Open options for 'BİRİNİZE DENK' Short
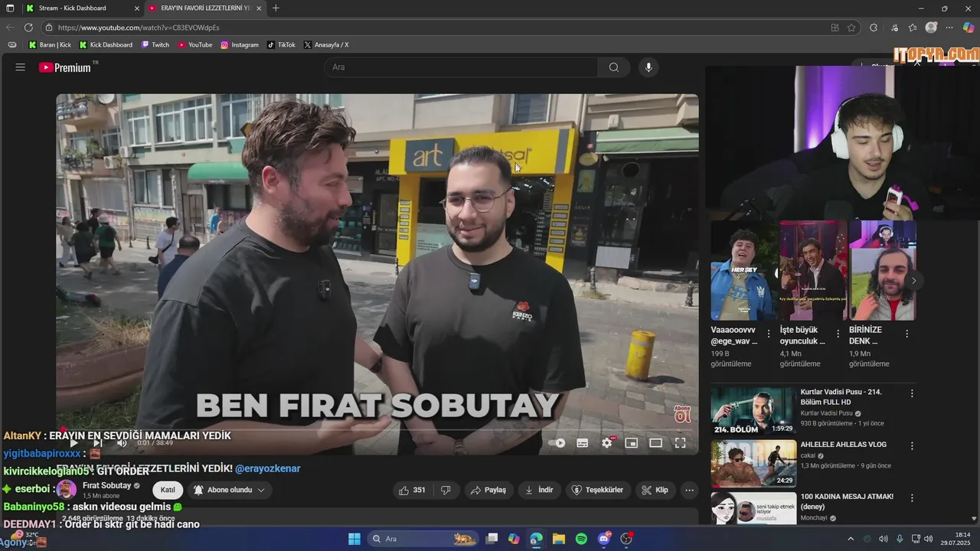980x551 pixels. click(906, 334)
